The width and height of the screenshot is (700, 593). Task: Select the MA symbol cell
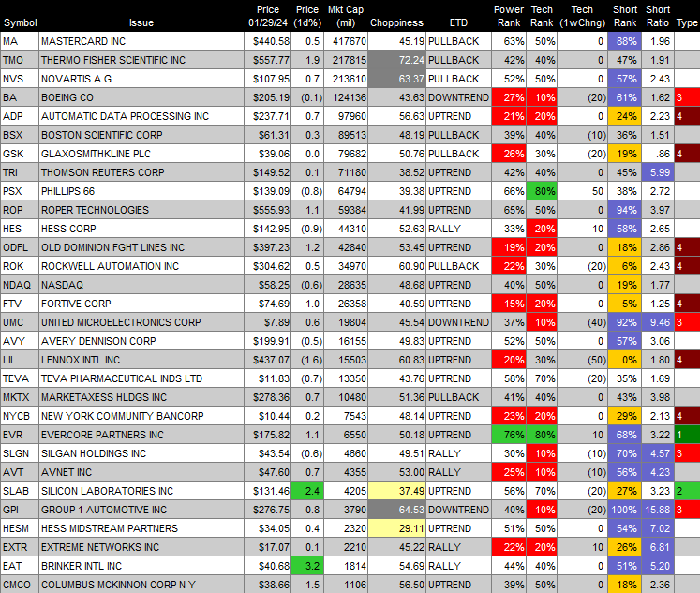[x=20, y=41]
